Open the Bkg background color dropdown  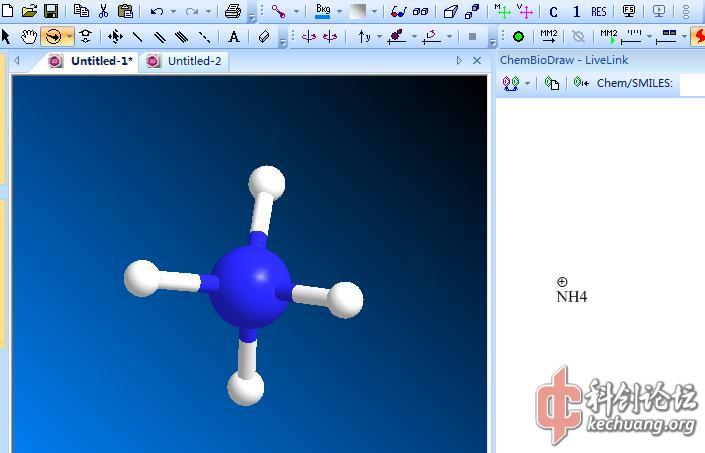pos(338,12)
